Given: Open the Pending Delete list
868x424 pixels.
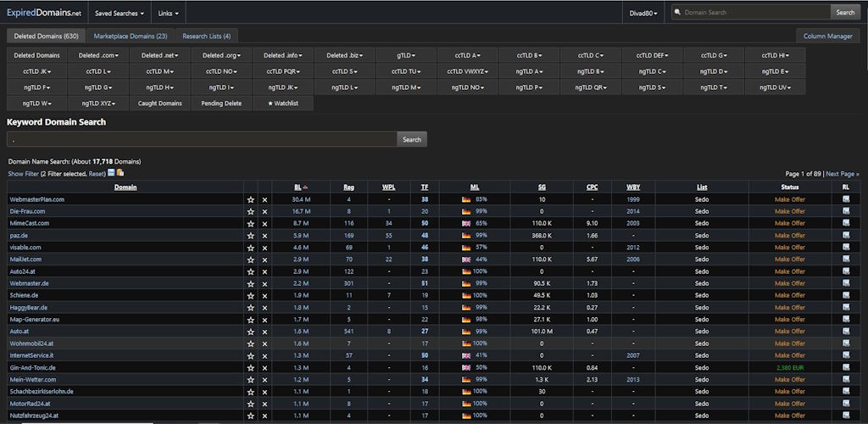Looking at the screenshot, I should tap(221, 103).
